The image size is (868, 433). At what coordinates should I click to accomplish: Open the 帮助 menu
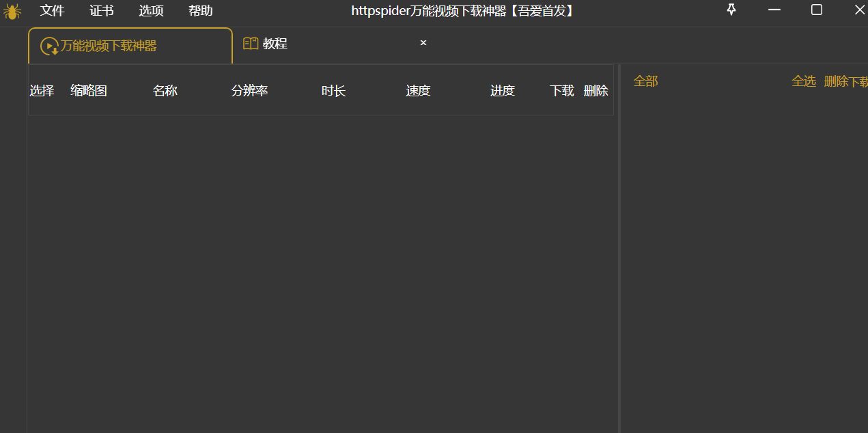point(200,11)
